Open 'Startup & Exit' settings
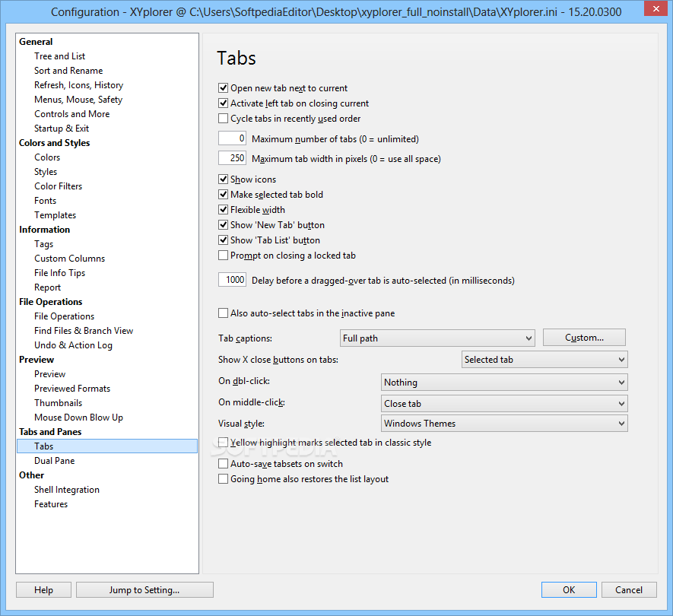673x616 pixels. pos(62,129)
